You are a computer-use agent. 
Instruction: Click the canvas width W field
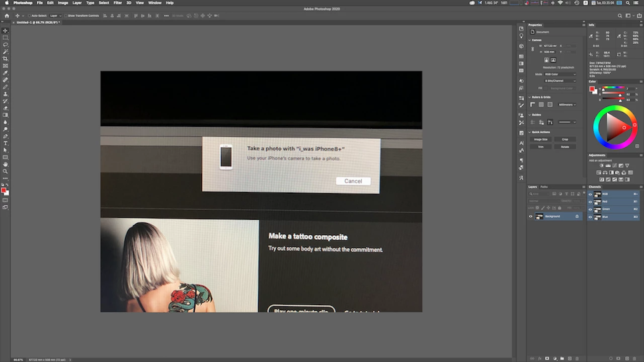[x=551, y=46]
